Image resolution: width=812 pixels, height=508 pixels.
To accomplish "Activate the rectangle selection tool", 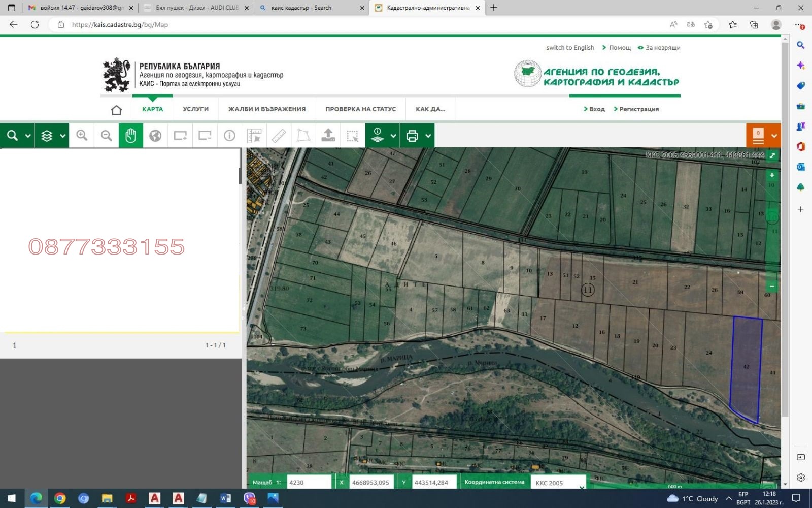I will pyautogui.click(x=352, y=136).
